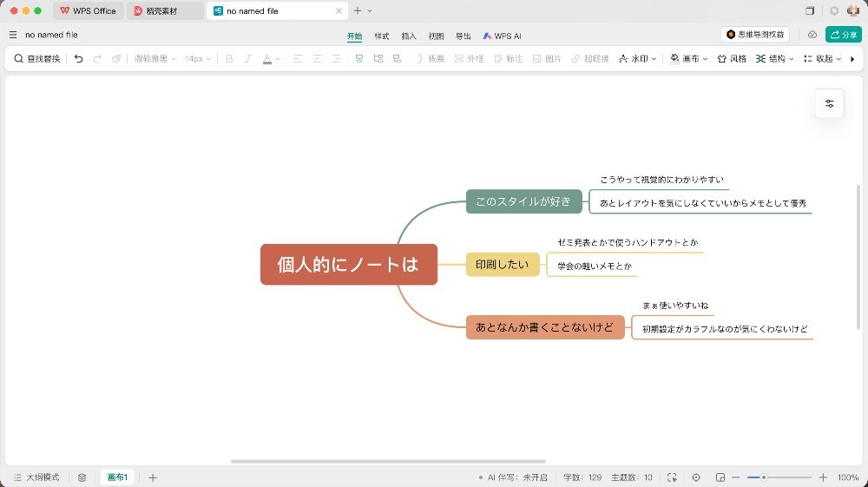
Task: Add a callout note (标注)
Action: coord(508,59)
